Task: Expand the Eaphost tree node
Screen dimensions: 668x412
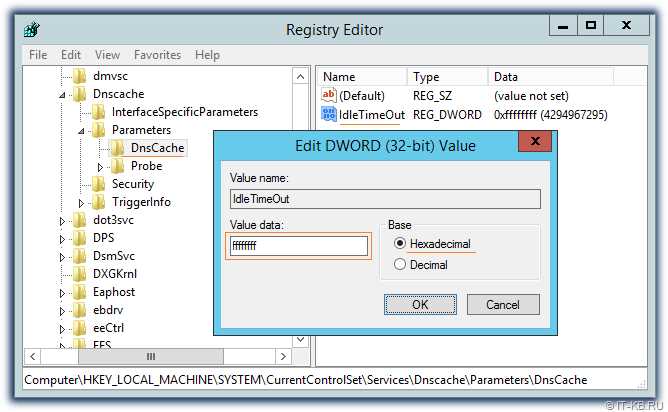Action: [62, 293]
